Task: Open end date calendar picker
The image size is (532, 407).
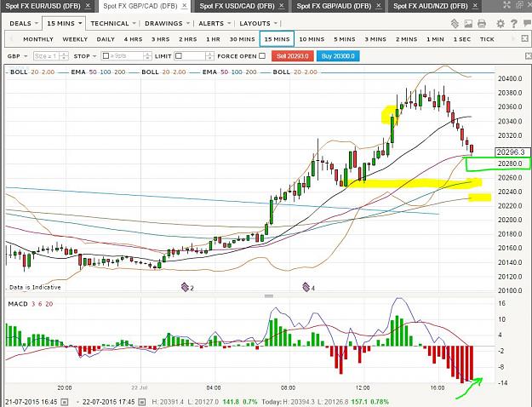Action: click(x=142, y=402)
